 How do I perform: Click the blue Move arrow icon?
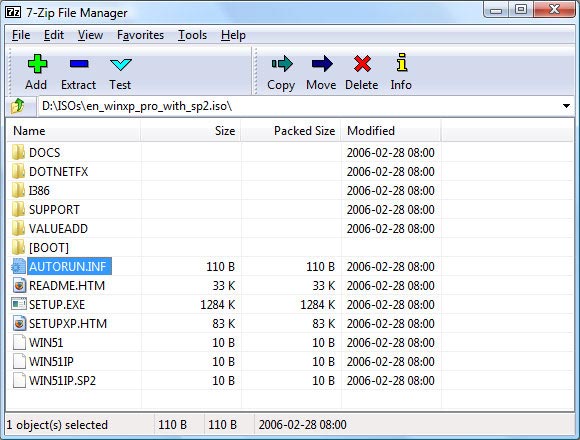pos(322,64)
